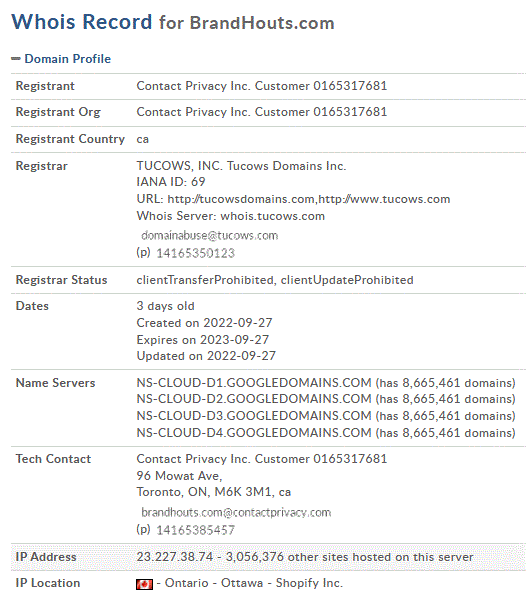Open NS-CLOUD-D4.GOOGLEDOMAINS.COM name server
The image size is (526, 597).
(254, 433)
